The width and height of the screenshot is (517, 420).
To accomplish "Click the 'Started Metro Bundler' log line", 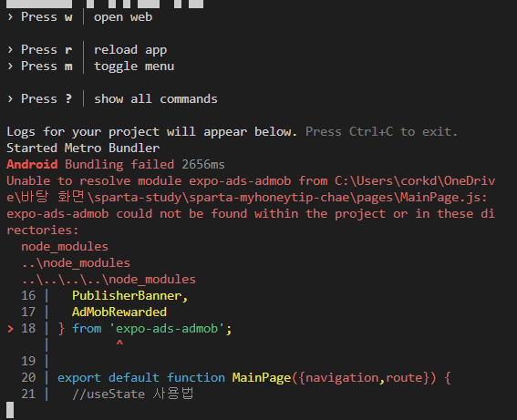I will click(83, 149).
